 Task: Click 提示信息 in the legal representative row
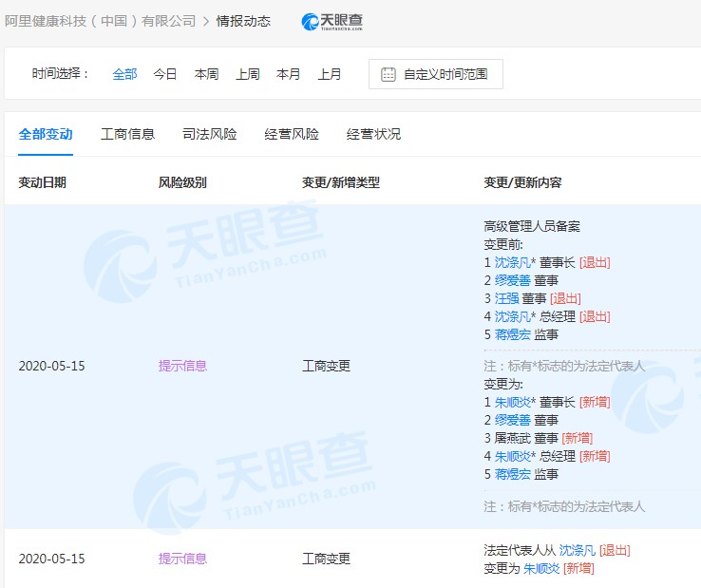coord(182,559)
